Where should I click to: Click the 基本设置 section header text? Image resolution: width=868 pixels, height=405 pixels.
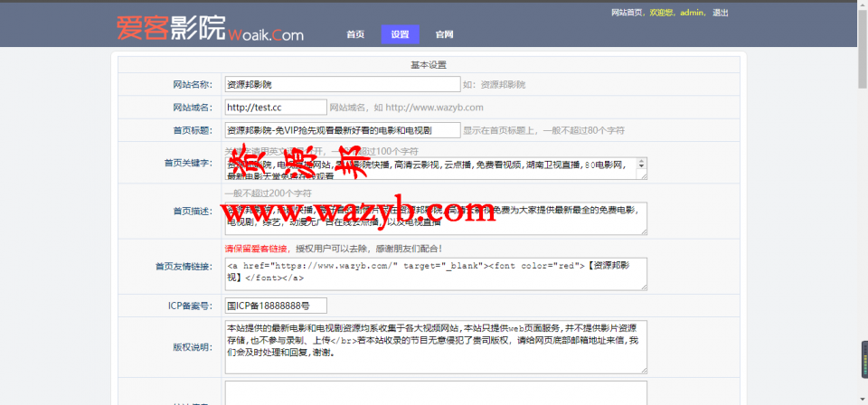[x=429, y=65]
